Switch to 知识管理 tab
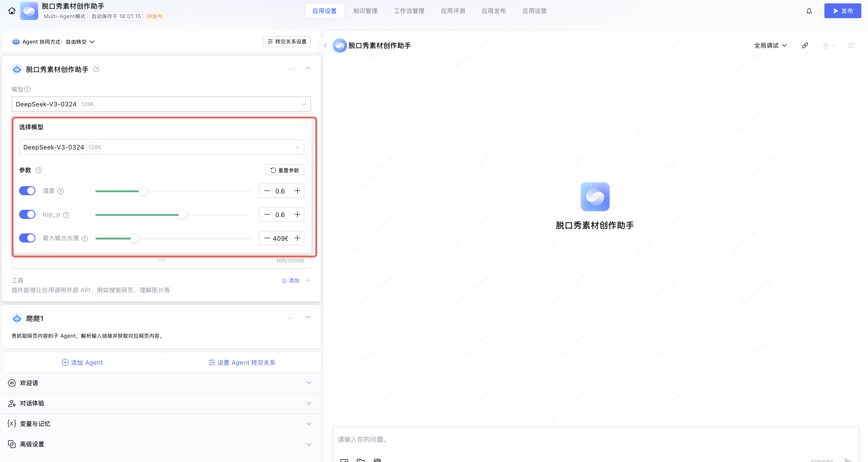The image size is (868, 462). [365, 11]
